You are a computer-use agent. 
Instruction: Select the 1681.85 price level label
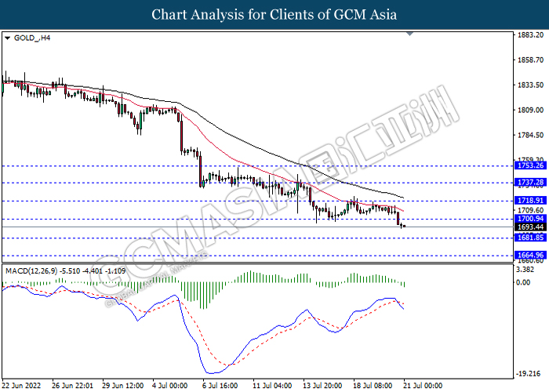pyautogui.click(x=530, y=238)
